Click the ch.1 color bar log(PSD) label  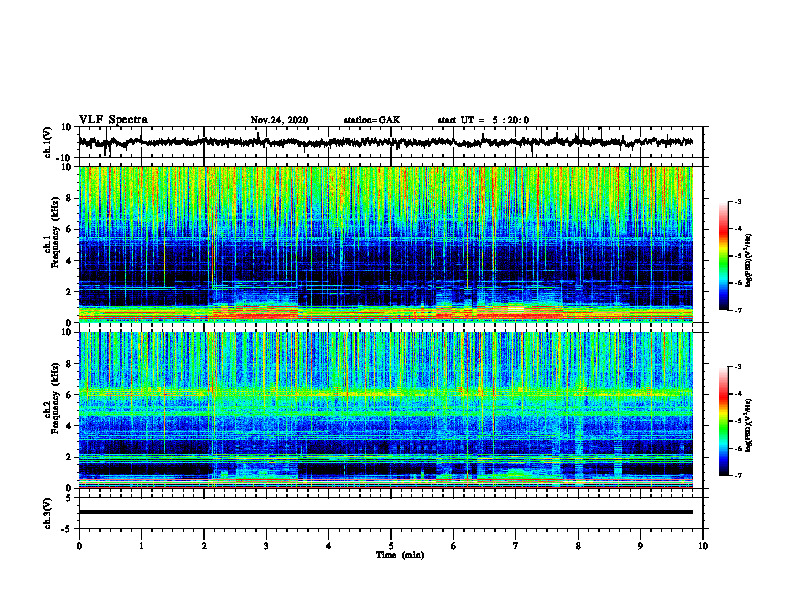coord(749,261)
